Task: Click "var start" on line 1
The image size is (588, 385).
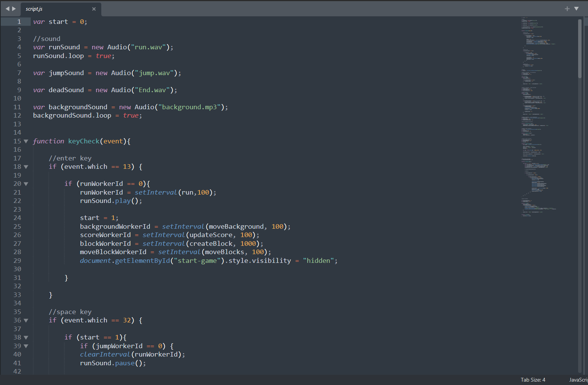Action: [50, 22]
